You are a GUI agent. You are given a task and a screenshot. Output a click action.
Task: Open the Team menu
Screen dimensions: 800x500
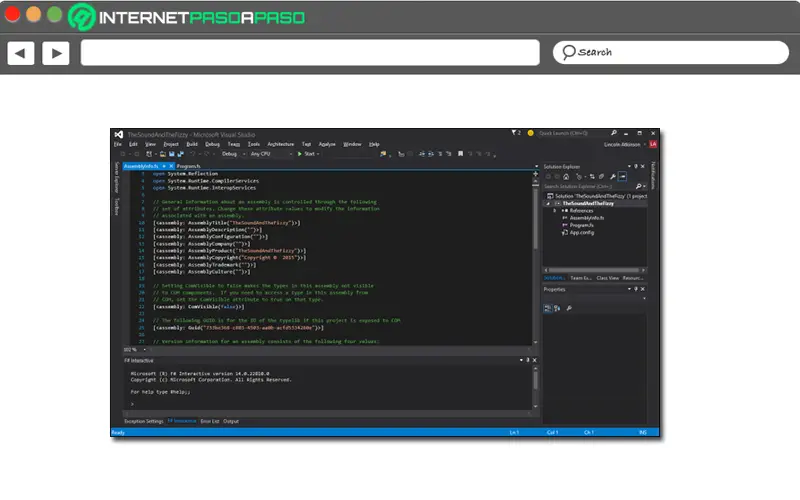tap(234, 144)
